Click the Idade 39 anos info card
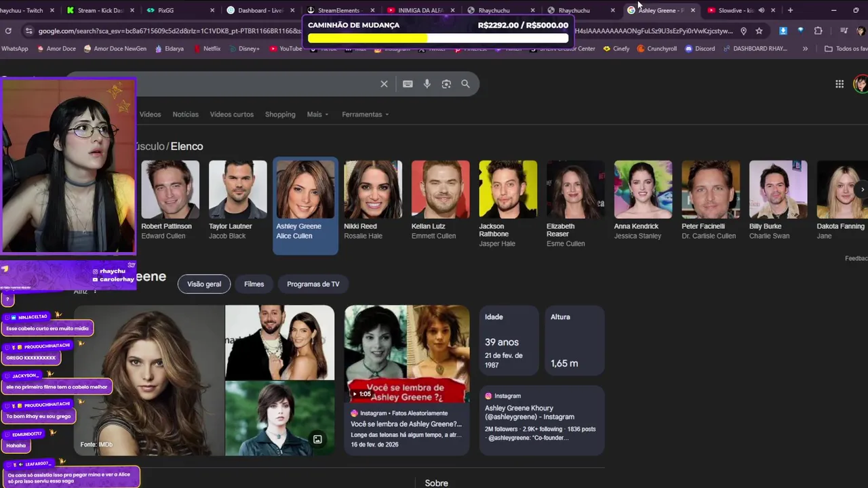 (x=508, y=340)
